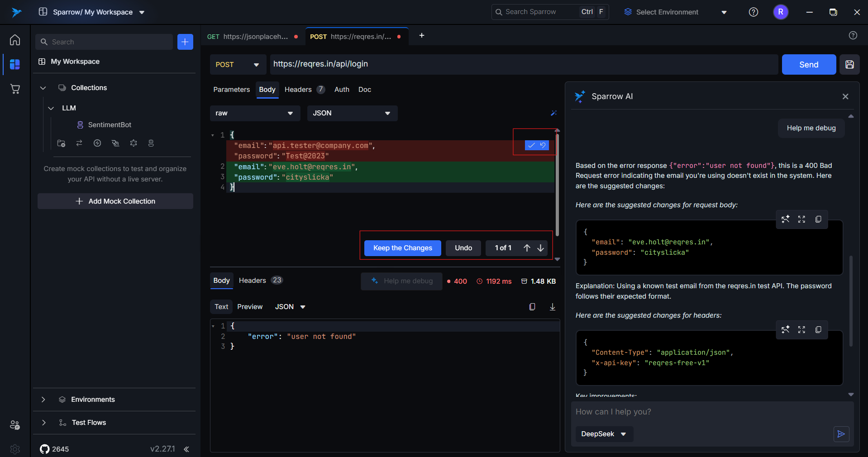This screenshot has width=868, height=457.
Task: Apply the suggested request body code
Action: 785,219
